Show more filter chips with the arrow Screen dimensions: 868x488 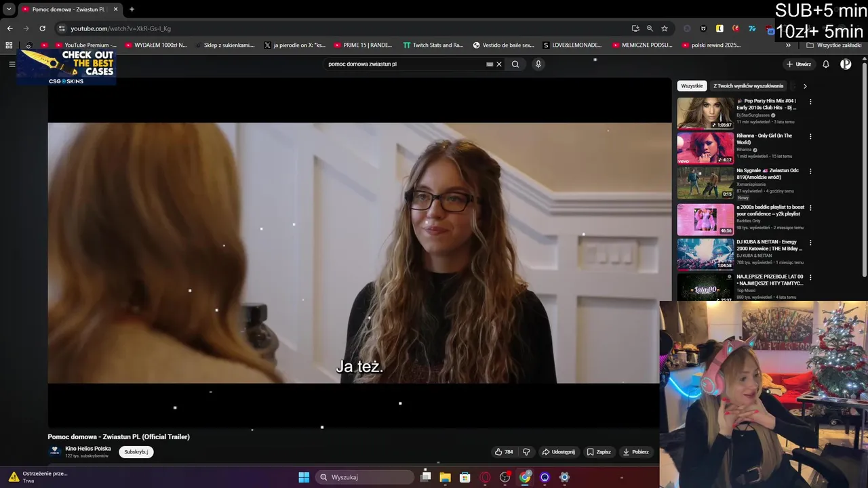click(x=805, y=86)
